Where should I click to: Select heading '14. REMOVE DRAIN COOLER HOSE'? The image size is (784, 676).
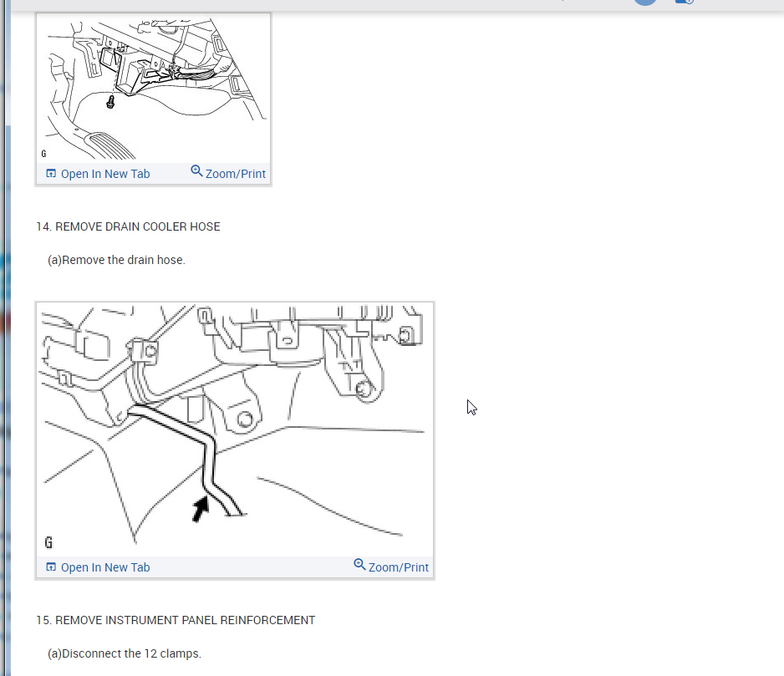[128, 226]
